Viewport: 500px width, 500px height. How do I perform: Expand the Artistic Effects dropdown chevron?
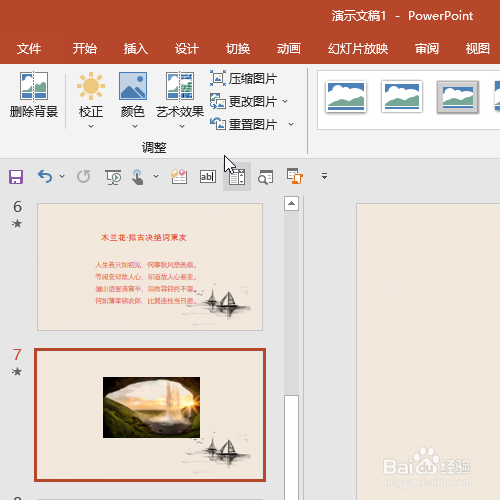pyautogui.click(x=182, y=126)
